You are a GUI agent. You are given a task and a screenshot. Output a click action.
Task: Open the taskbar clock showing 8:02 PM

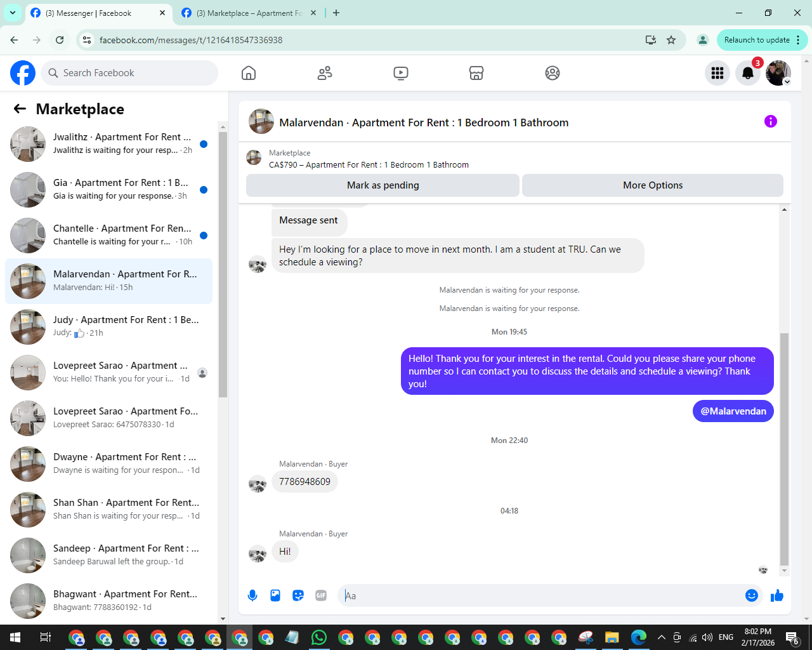(x=758, y=637)
